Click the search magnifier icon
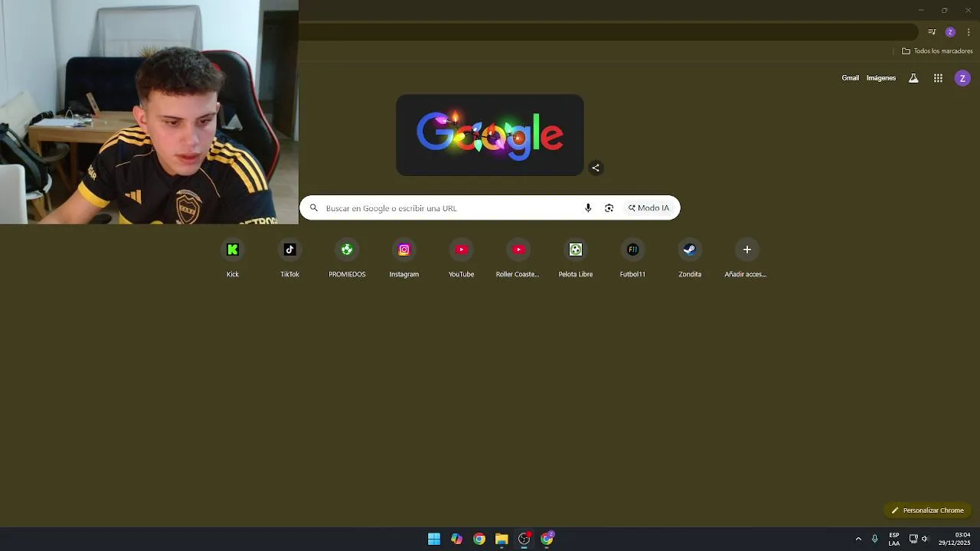Image resolution: width=980 pixels, height=551 pixels. click(x=313, y=208)
